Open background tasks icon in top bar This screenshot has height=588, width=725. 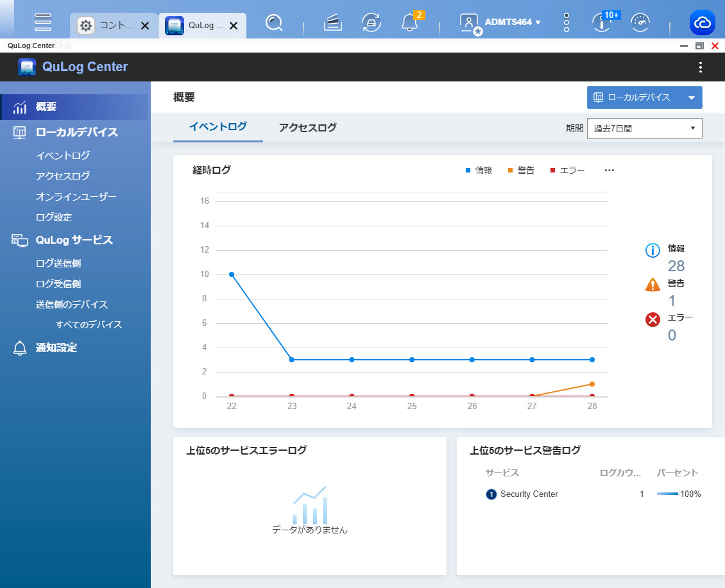[332, 22]
